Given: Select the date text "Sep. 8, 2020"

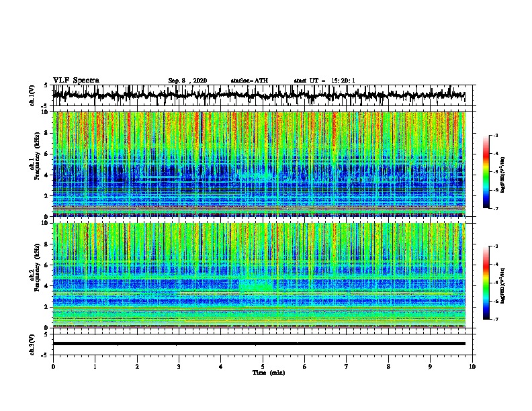Looking at the screenshot, I should point(187,81).
